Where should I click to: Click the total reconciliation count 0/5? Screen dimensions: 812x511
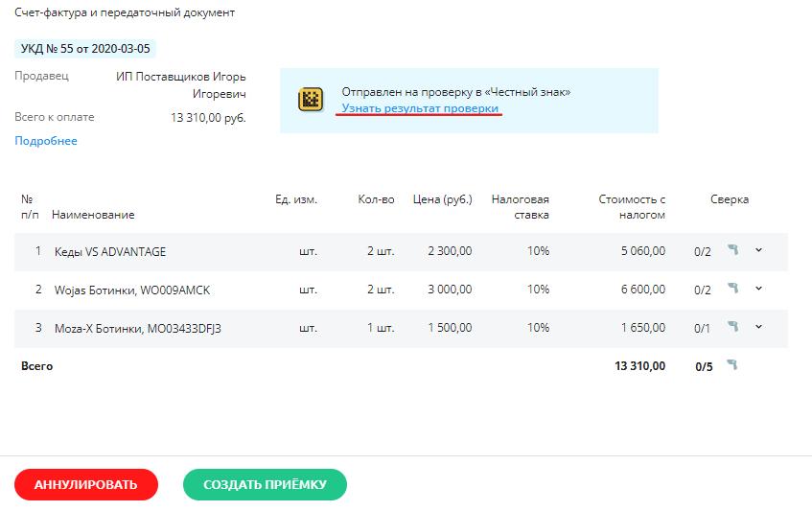(704, 367)
